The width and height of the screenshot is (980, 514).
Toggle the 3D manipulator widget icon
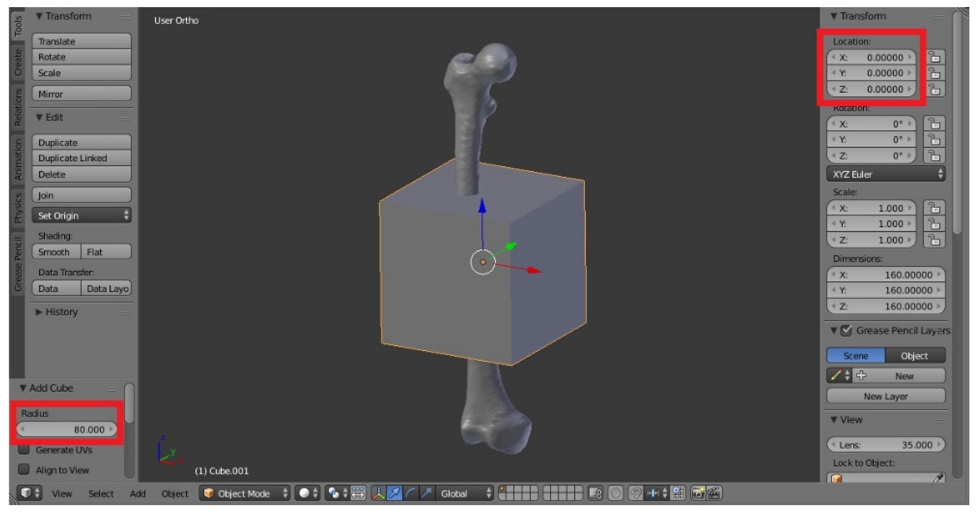[379, 493]
